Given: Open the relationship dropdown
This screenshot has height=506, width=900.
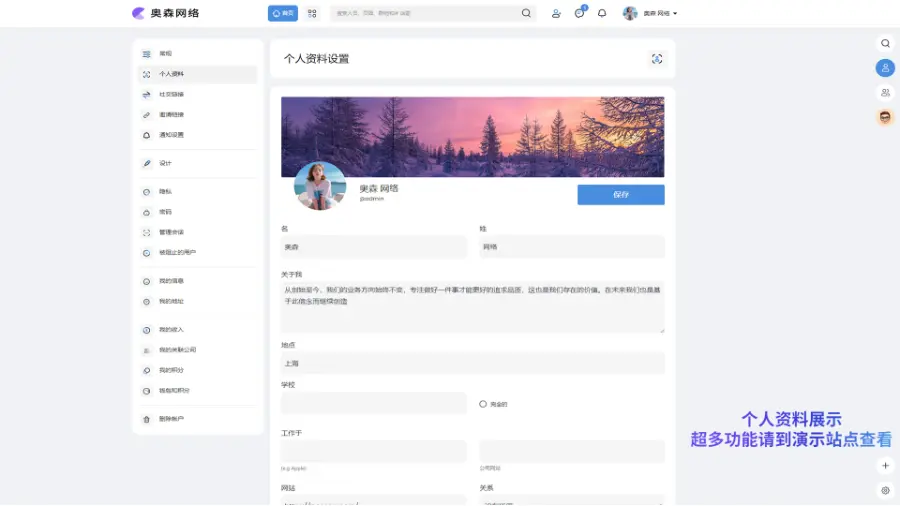Looking at the screenshot, I should pos(571,500).
